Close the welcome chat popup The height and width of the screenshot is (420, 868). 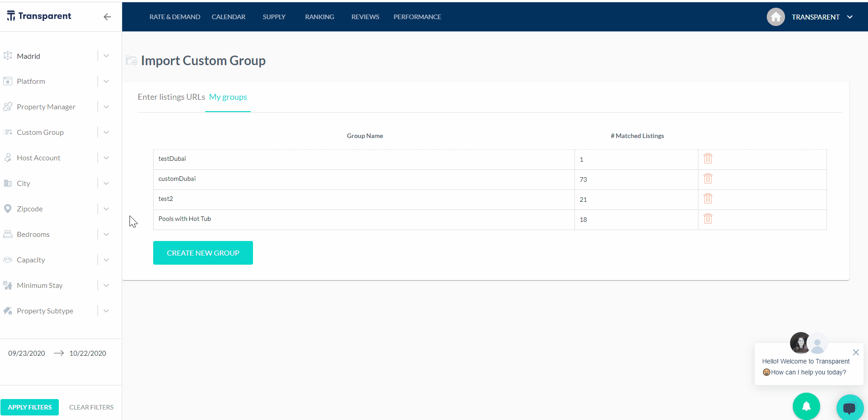[856, 352]
